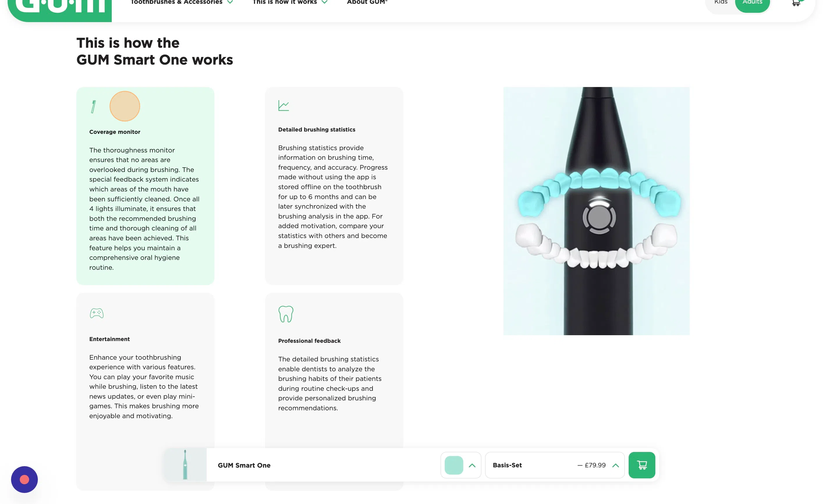Screen dimensions: 823x504
Task: Click the tooth icon above Professional feedback
Action: click(286, 314)
